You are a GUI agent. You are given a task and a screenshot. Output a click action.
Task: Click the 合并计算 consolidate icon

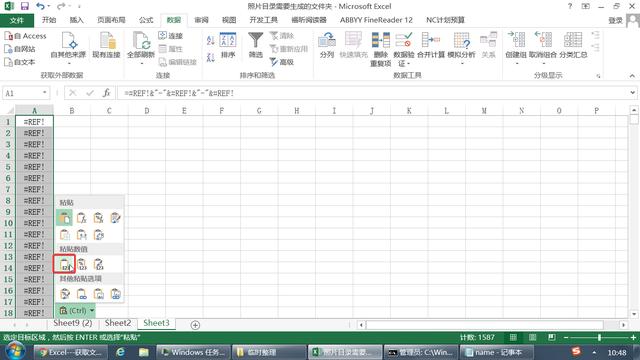click(x=431, y=46)
